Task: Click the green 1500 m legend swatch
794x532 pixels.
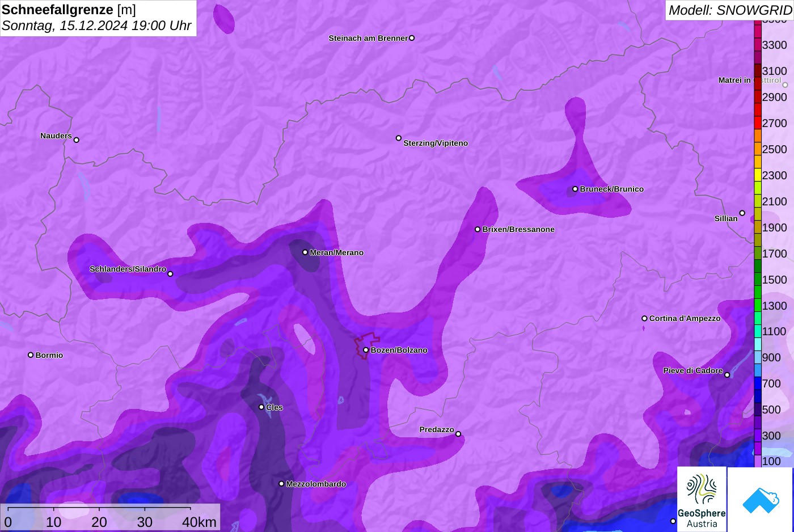Action: click(758, 279)
